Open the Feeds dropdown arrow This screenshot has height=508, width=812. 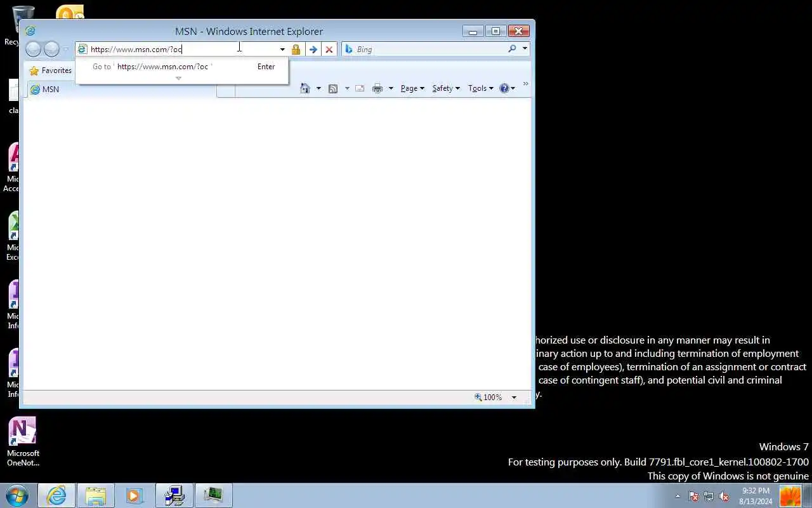(346, 88)
